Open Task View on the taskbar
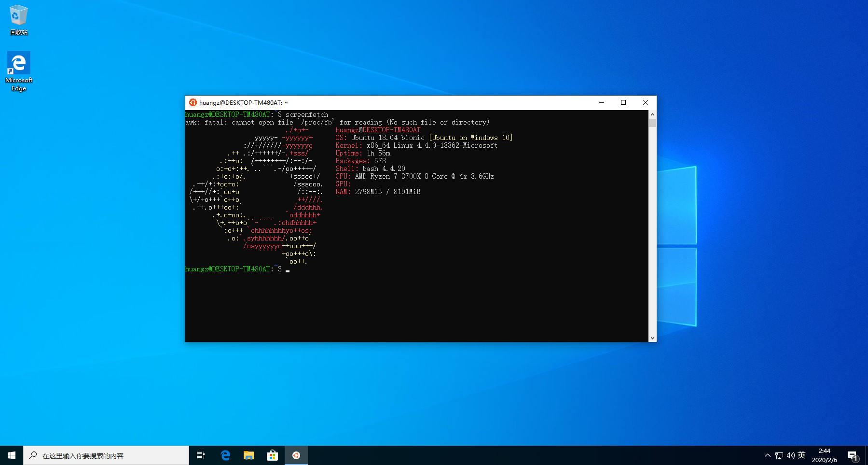This screenshot has height=465, width=868. (200, 455)
